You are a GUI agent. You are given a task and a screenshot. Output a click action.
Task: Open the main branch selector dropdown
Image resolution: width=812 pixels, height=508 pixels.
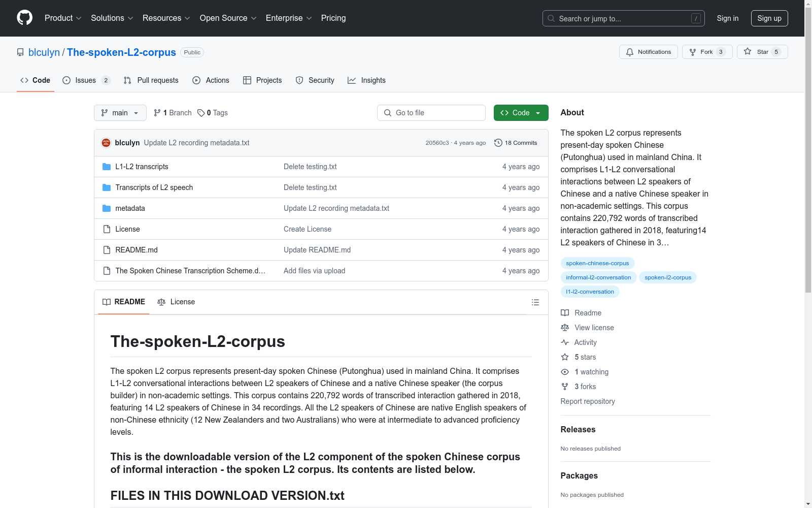pos(120,113)
